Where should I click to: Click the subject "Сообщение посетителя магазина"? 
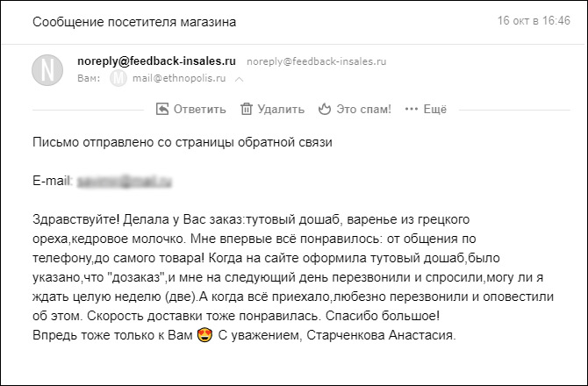(x=134, y=21)
